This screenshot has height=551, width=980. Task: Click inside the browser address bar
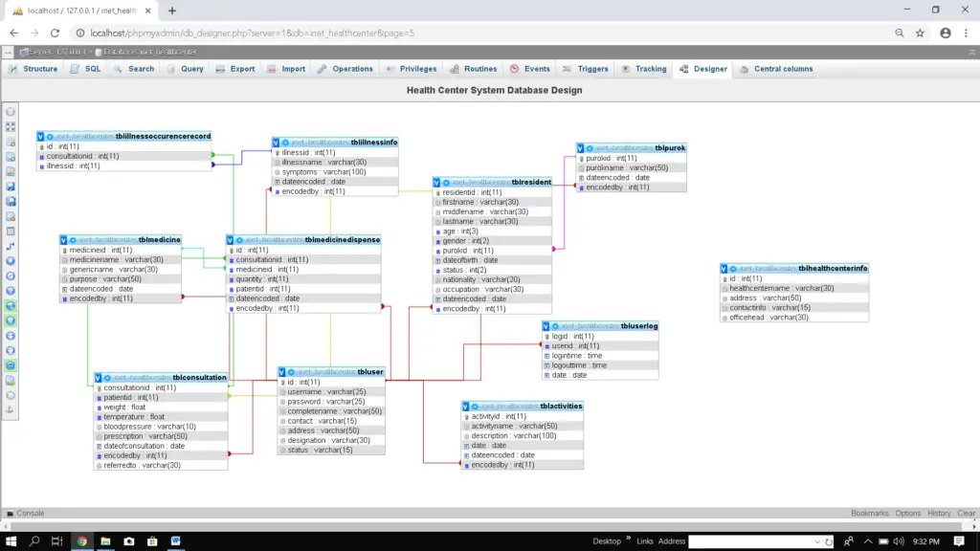pos(383,32)
